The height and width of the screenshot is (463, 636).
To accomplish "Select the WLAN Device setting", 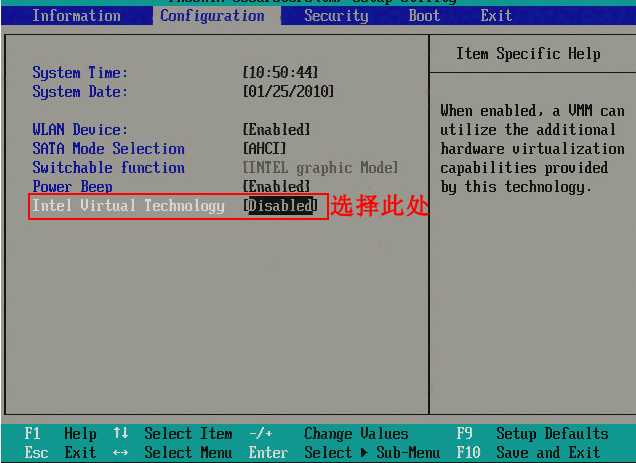I will [80, 129].
